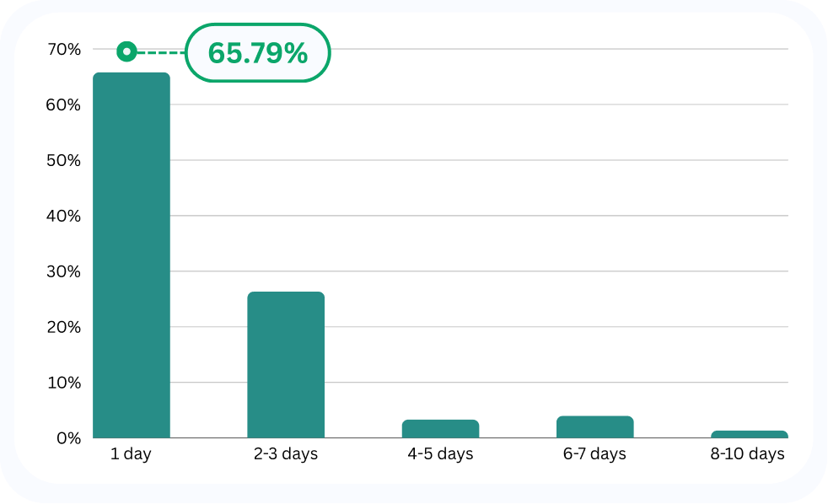Select the 2-3 days bar
Screen dimensions: 828x504
coord(286,365)
